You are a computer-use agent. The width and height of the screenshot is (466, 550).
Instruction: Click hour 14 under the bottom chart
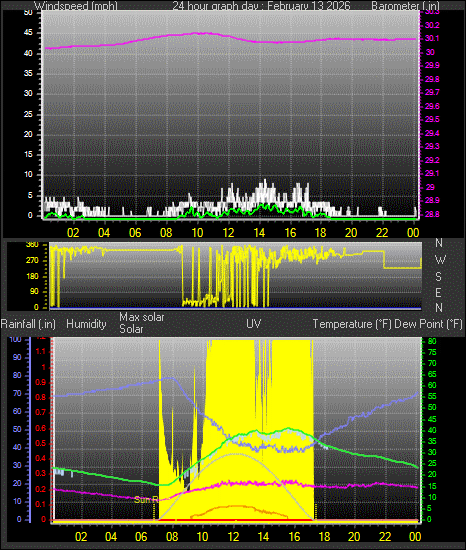click(x=263, y=537)
